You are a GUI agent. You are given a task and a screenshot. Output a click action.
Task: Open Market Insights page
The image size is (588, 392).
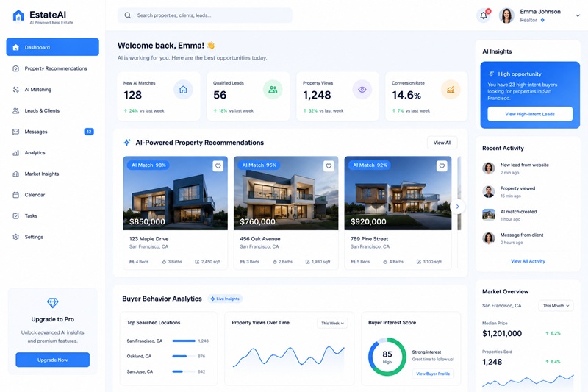52,174
